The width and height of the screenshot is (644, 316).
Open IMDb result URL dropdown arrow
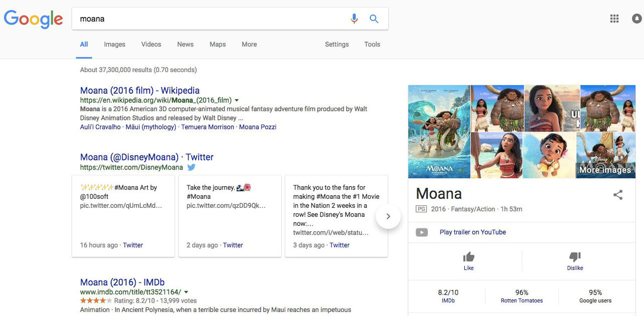(x=186, y=292)
